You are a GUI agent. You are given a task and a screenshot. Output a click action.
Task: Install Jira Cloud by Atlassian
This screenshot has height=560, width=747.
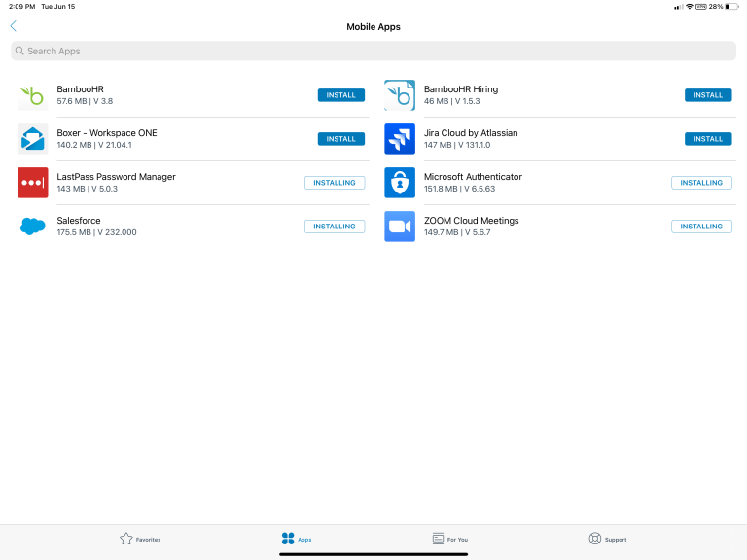pyautogui.click(x=707, y=139)
